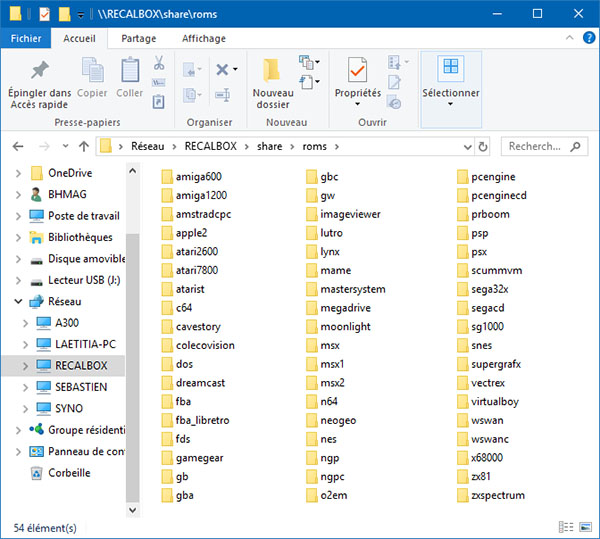600x539 pixels.
Task: Click the search magnifier icon
Action: coord(575,147)
